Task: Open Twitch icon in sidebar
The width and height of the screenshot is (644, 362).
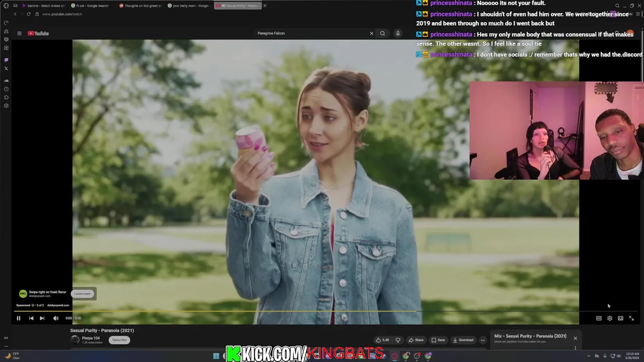Action: point(6,60)
